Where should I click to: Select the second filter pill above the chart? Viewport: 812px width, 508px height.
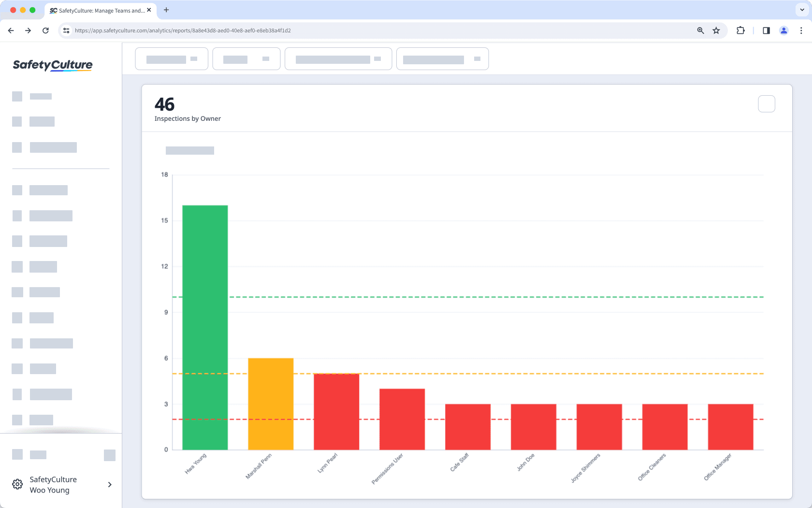[x=246, y=58]
